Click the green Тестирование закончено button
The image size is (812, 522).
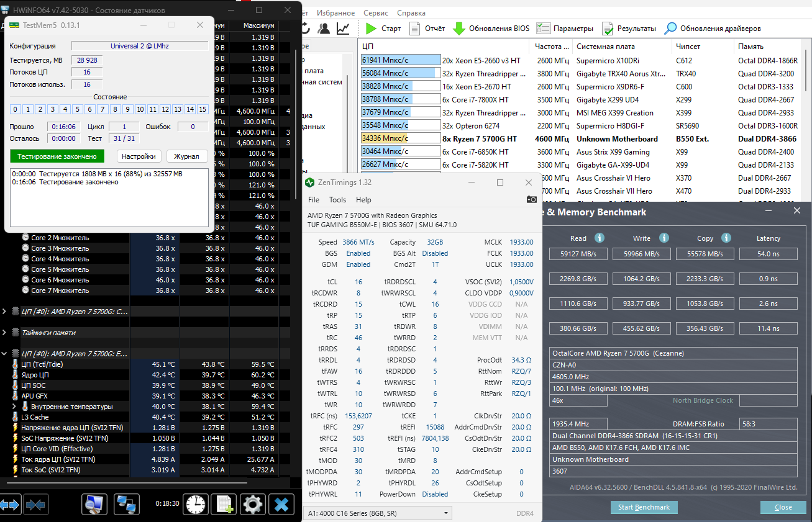tap(57, 156)
